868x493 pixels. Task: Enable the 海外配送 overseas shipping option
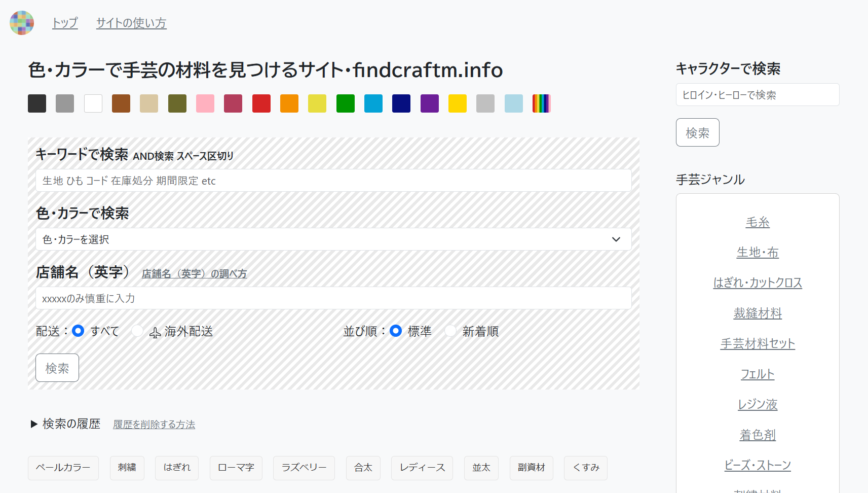point(137,331)
